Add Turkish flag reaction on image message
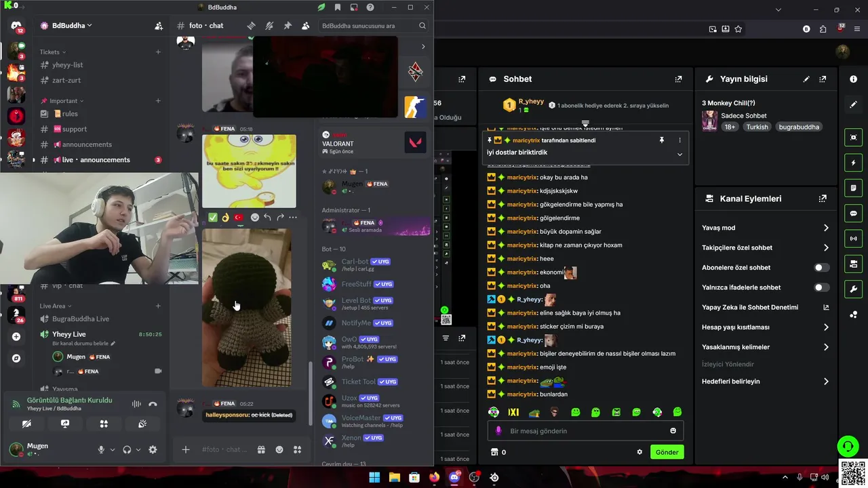This screenshot has width=868, height=488. pyautogui.click(x=239, y=218)
